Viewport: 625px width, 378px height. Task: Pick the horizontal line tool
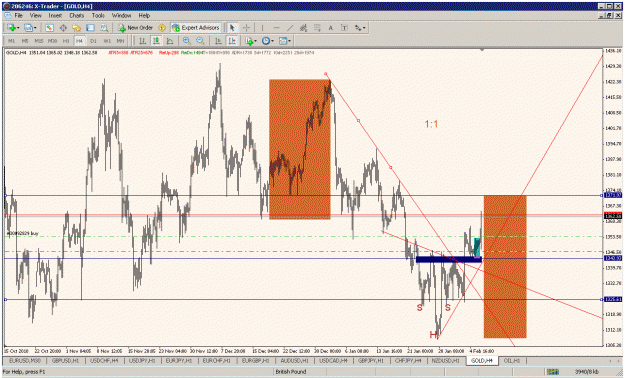click(x=276, y=28)
